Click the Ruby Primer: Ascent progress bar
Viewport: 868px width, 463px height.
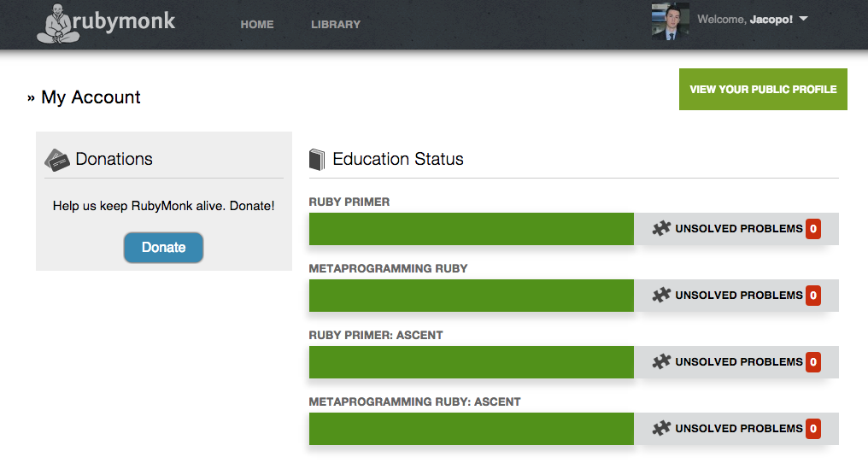(471, 362)
